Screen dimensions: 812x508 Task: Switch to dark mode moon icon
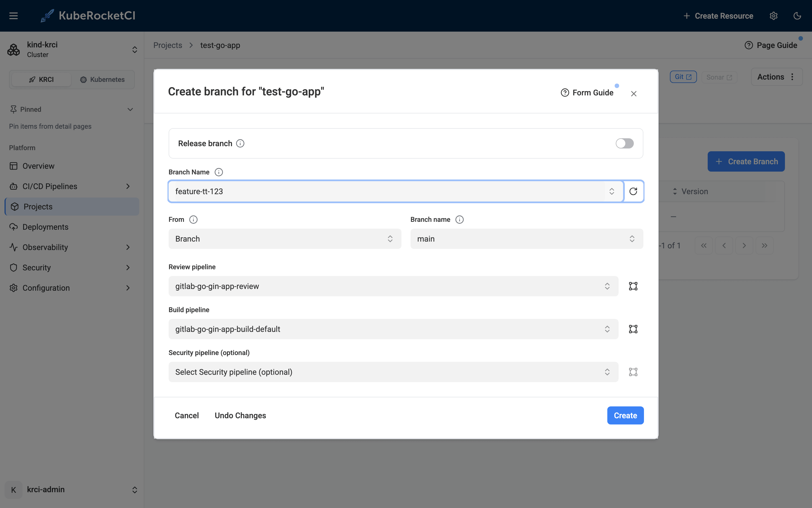[797, 16]
